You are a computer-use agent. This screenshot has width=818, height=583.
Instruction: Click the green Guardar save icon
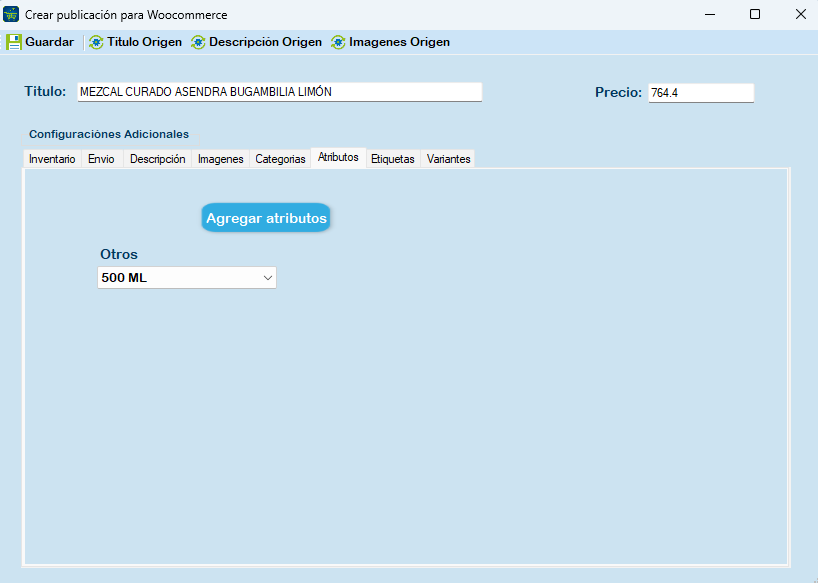click(14, 42)
